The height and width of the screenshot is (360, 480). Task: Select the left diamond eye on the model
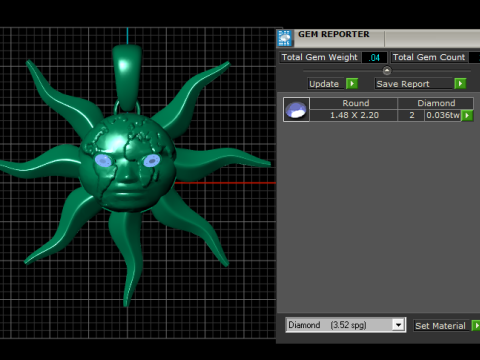click(103, 161)
